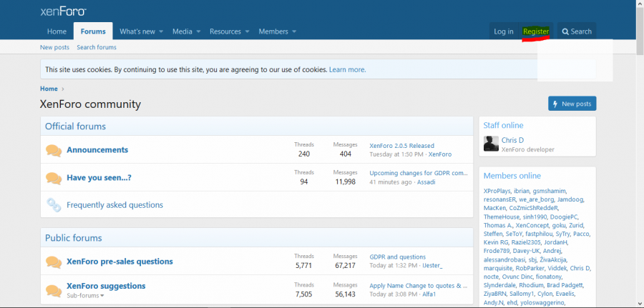Open Chris D profile name in Staff online
This screenshot has width=644, height=308.
pyautogui.click(x=512, y=140)
